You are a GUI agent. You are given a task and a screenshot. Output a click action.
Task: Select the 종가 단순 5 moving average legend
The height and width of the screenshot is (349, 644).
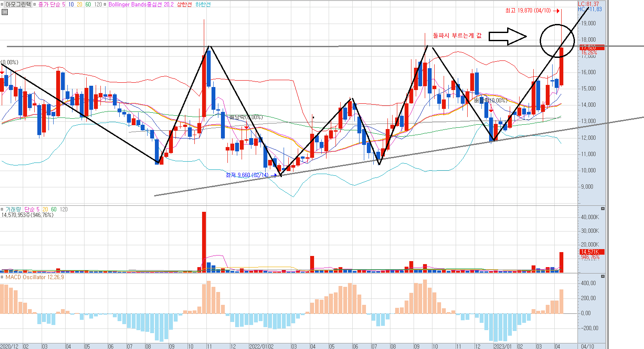(52, 4)
